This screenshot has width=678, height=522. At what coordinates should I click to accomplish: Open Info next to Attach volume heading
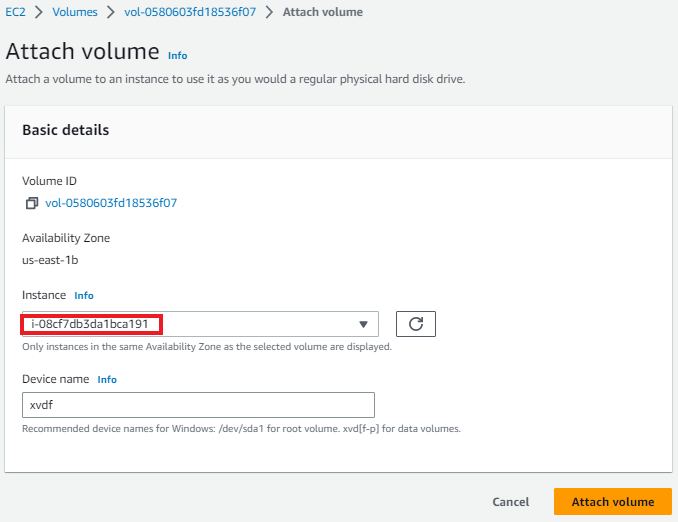click(x=177, y=55)
